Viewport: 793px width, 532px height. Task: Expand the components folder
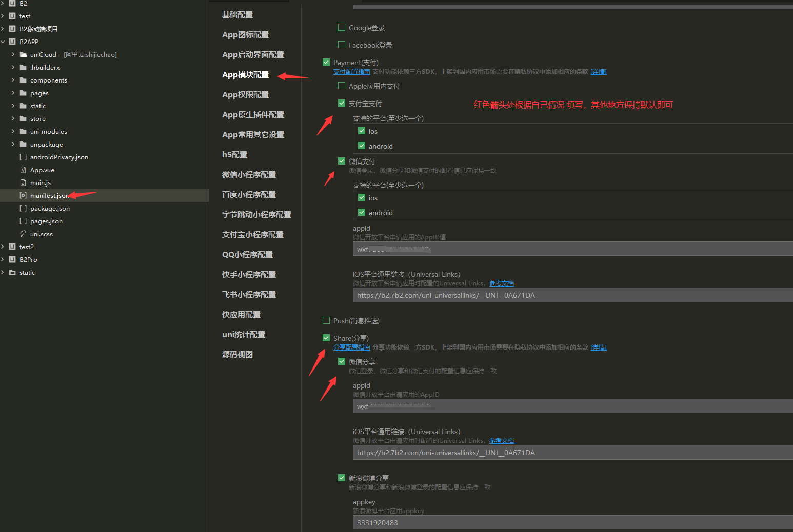tap(13, 80)
